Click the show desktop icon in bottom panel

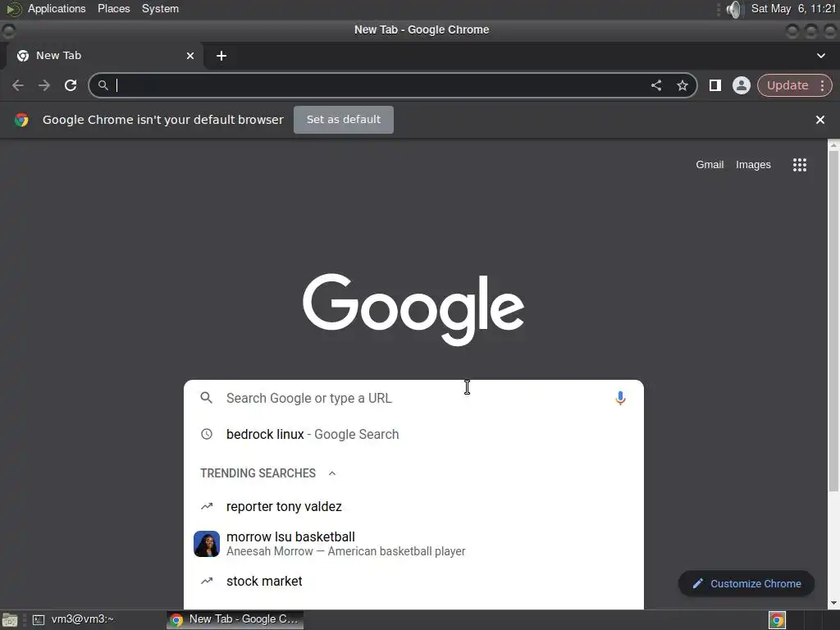pyautogui.click(x=10, y=620)
